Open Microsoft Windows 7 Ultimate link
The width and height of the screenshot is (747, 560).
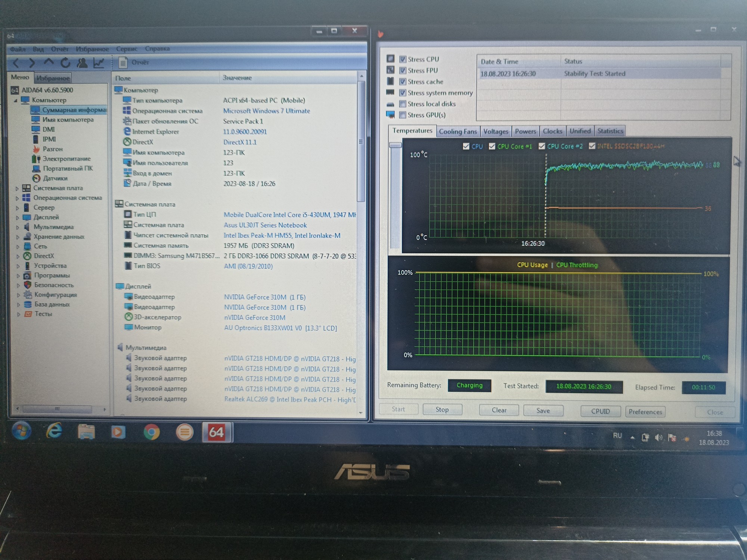267,111
